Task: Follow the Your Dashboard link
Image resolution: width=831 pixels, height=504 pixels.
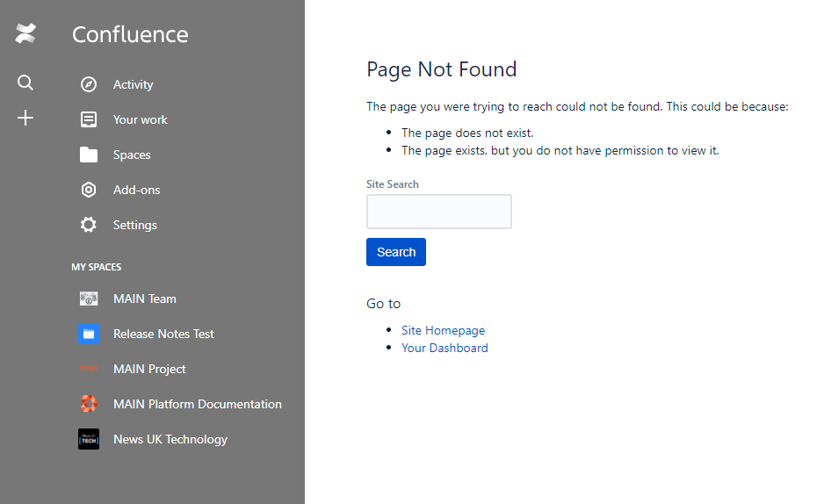Action: pos(444,348)
